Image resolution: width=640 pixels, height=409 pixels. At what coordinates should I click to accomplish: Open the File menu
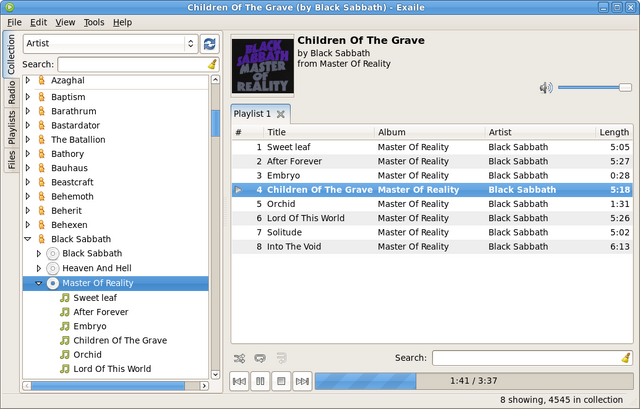coord(14,22)
